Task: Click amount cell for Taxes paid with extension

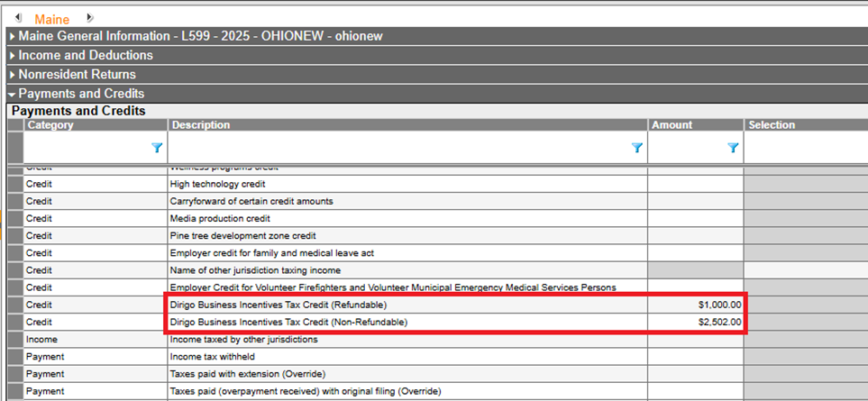Action: point(695,374)
